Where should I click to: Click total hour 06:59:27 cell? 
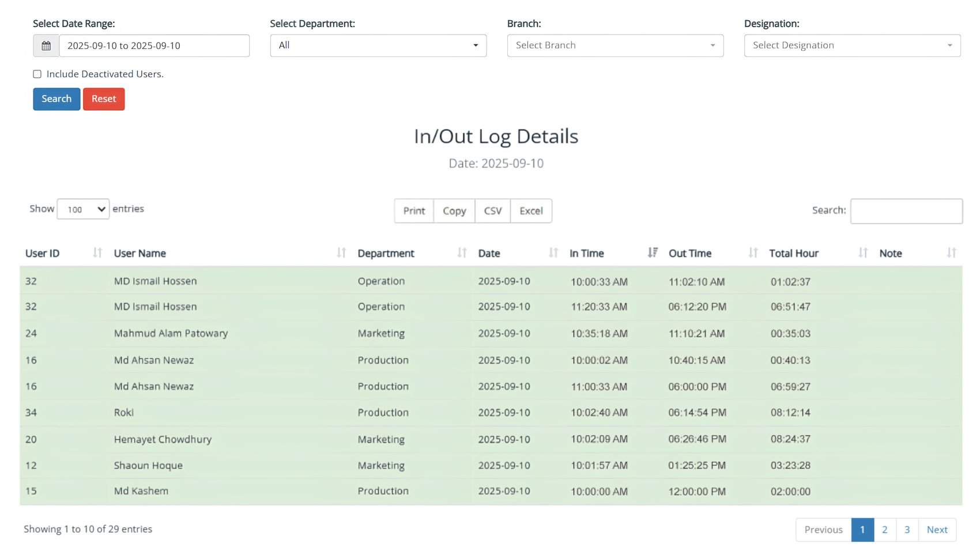tap(790, 387)
